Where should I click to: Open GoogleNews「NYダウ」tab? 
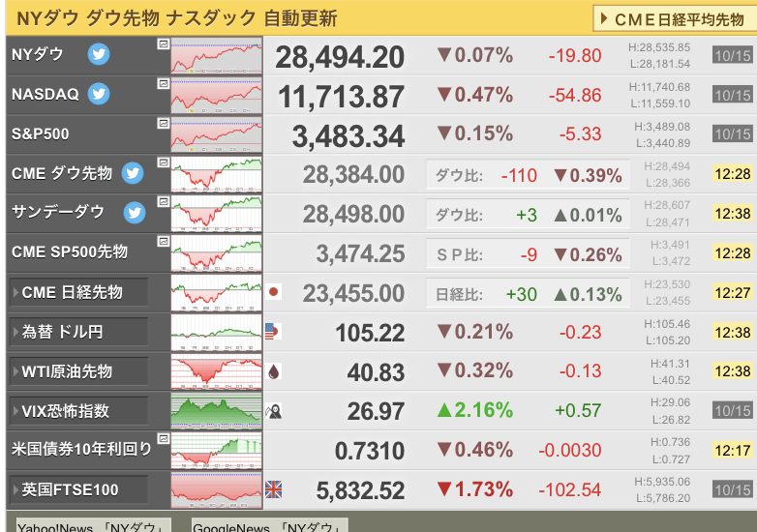tap(269, 526)
